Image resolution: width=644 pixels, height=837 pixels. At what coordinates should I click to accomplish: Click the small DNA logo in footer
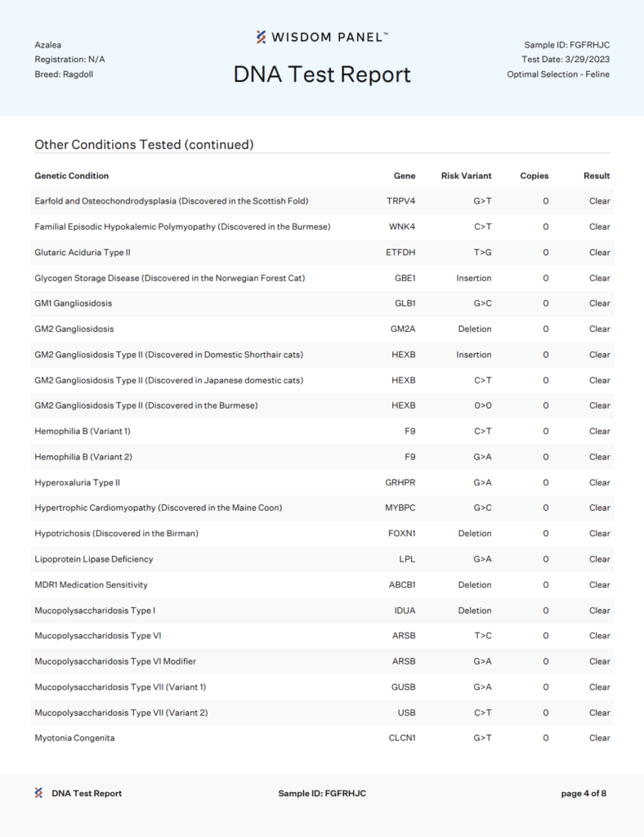click(x=38, y=793)
